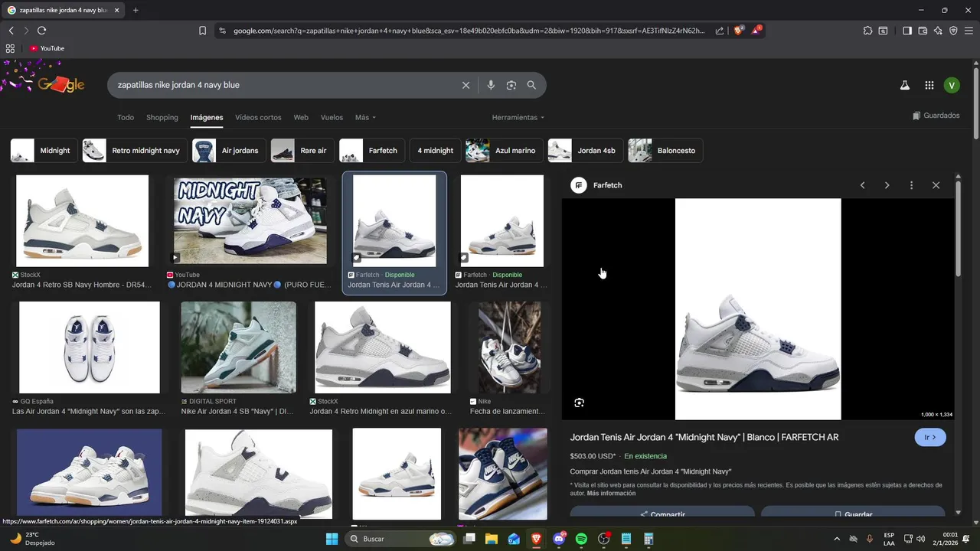Select the Retro midnight navy chip
Image resolution: width=980 pixels, height=551 pixels.
click(135, 151)
